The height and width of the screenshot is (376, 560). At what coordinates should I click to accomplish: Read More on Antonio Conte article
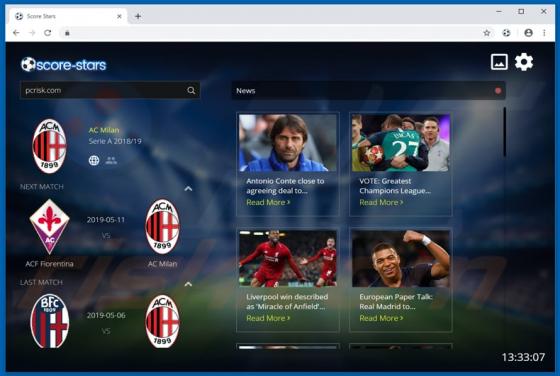click(x=268, y=202)
